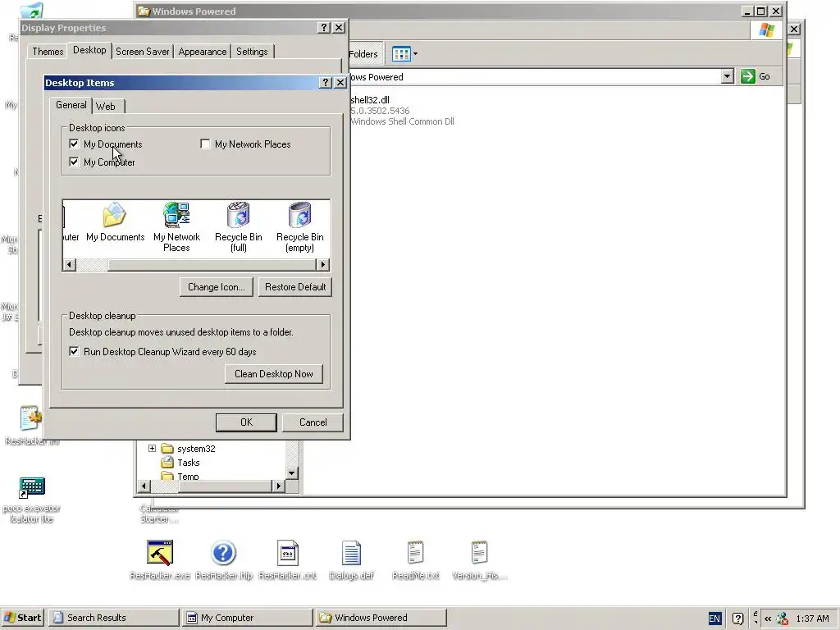Select the General tab in Desktop Items
Image resolution: width=840 pixels, height=630 pixels.
coord(71,105)
